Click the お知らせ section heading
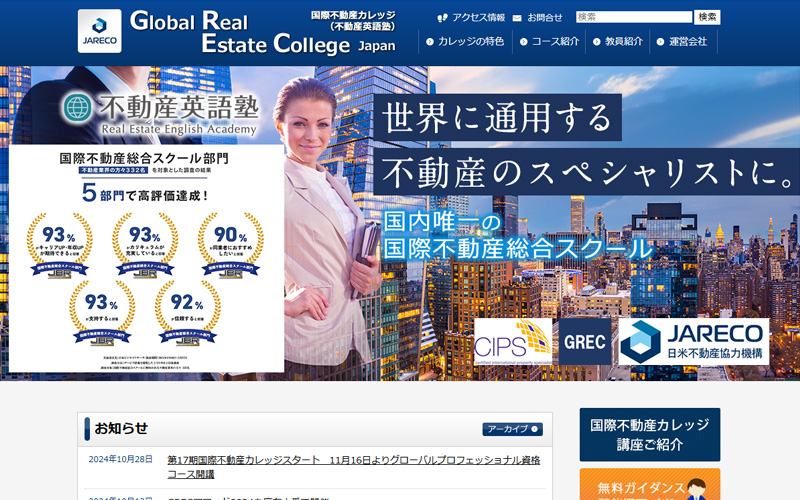This screenshot has height=500, width=800. (x=121, y=428)
